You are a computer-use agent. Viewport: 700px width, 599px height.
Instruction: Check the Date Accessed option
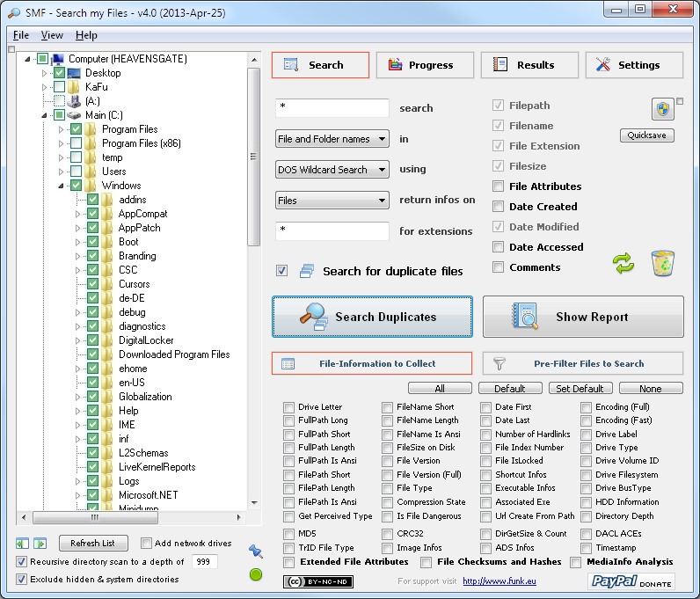click(x=498, y=246)
